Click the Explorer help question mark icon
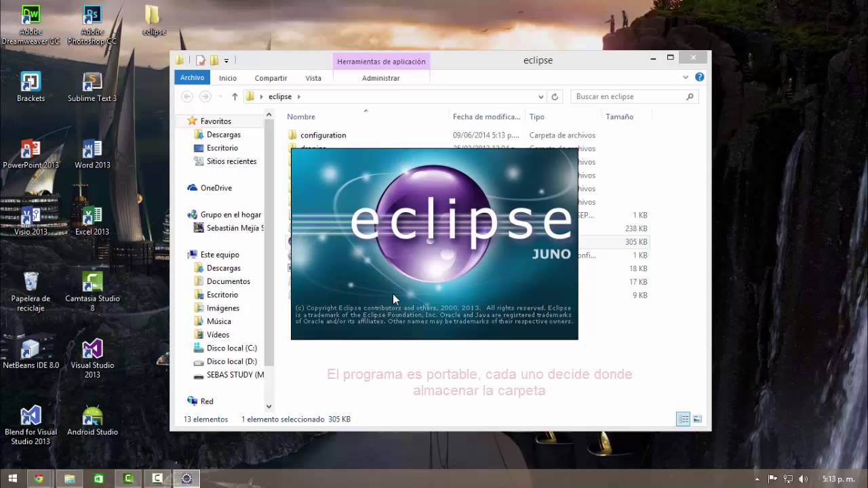Viewport: 868px width, 488px height. coord(699,77)
